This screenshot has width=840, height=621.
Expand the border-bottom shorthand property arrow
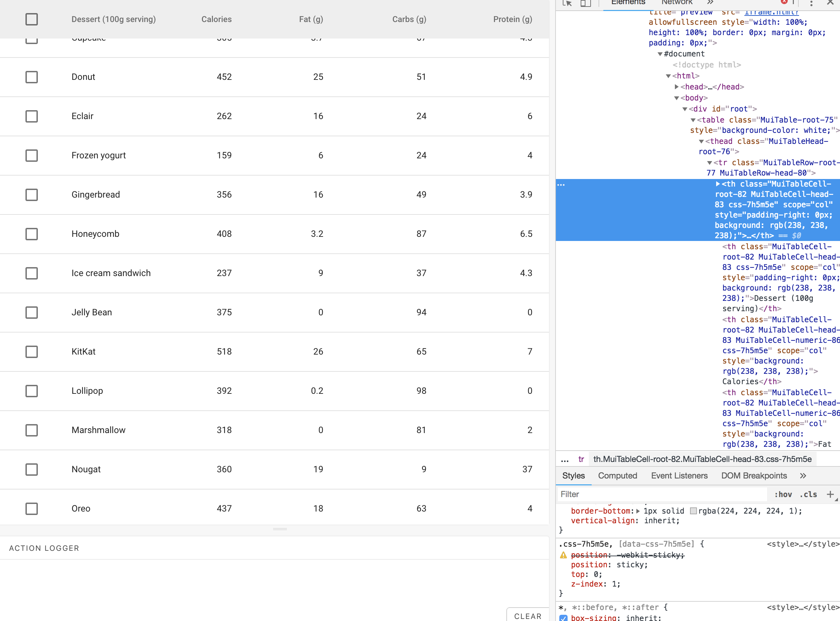(x=638, y=511)
